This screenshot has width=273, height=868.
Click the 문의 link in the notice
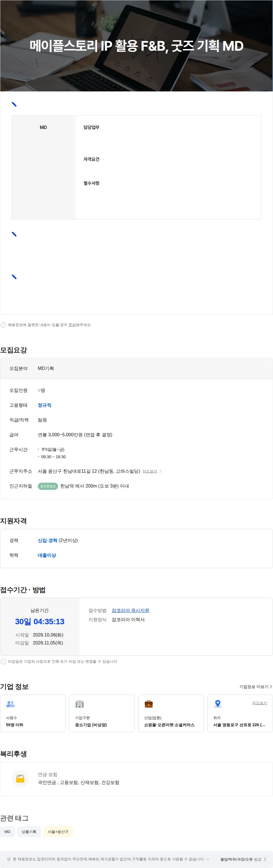coord(72,325)
